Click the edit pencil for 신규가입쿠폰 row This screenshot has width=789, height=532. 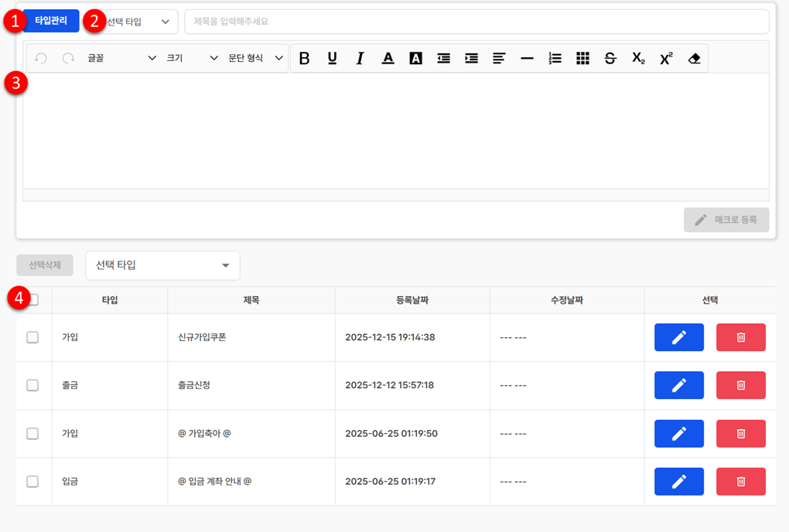678,337
